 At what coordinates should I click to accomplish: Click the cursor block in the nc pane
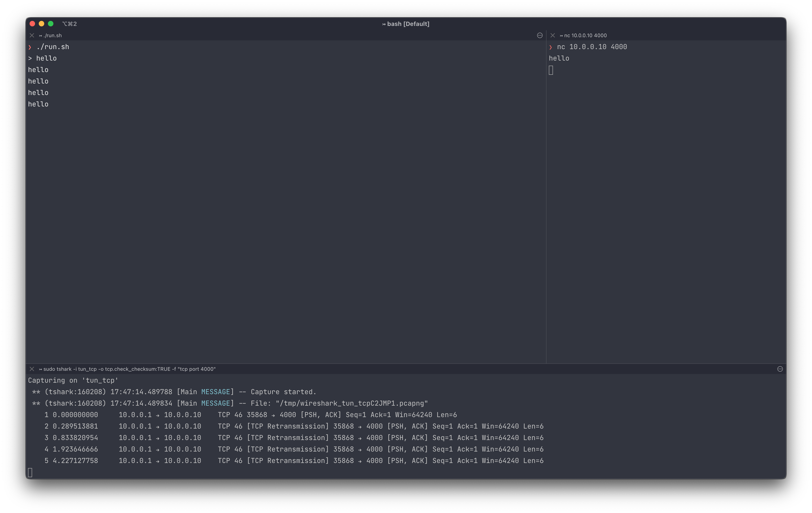click(x=551, y=70)
